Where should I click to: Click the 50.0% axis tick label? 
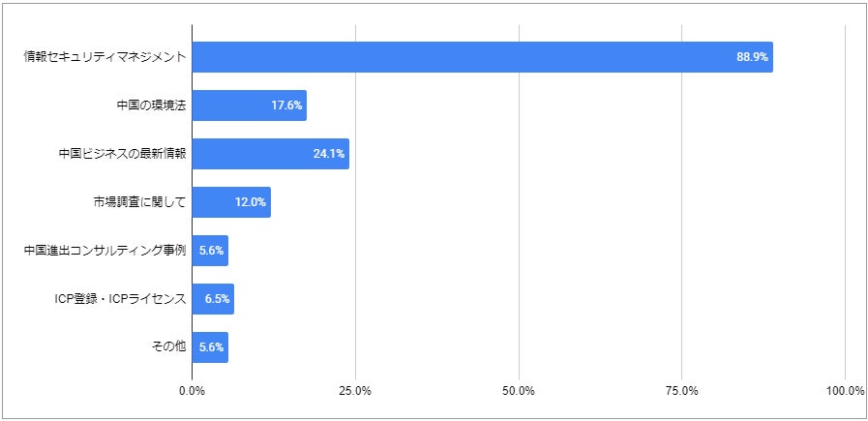click(x=519, y=391)
